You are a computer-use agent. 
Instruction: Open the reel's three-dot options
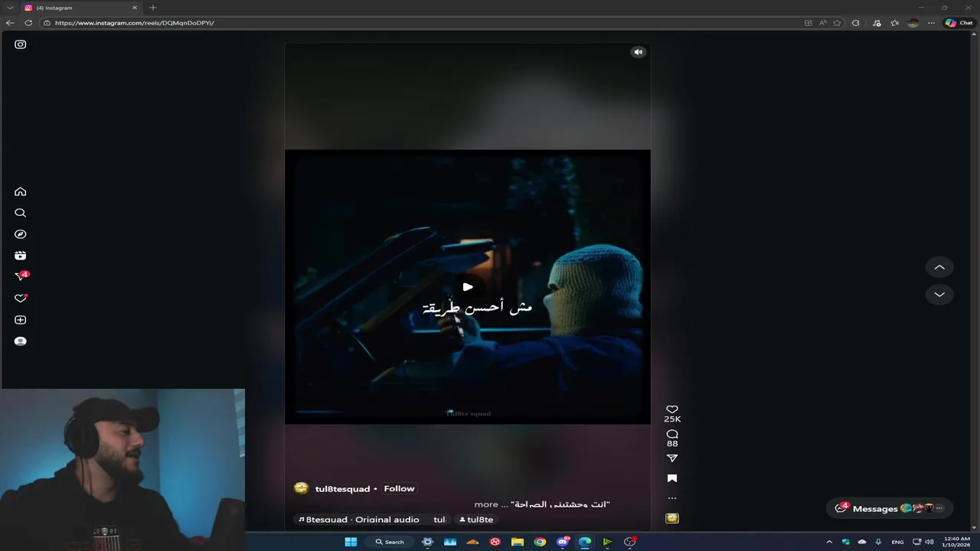coord(672,498)
